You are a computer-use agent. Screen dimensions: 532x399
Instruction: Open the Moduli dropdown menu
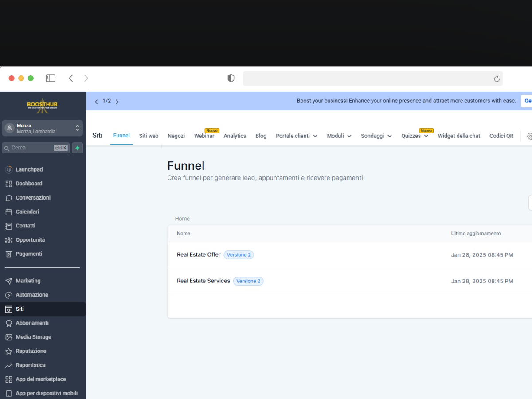coord(339,136)
